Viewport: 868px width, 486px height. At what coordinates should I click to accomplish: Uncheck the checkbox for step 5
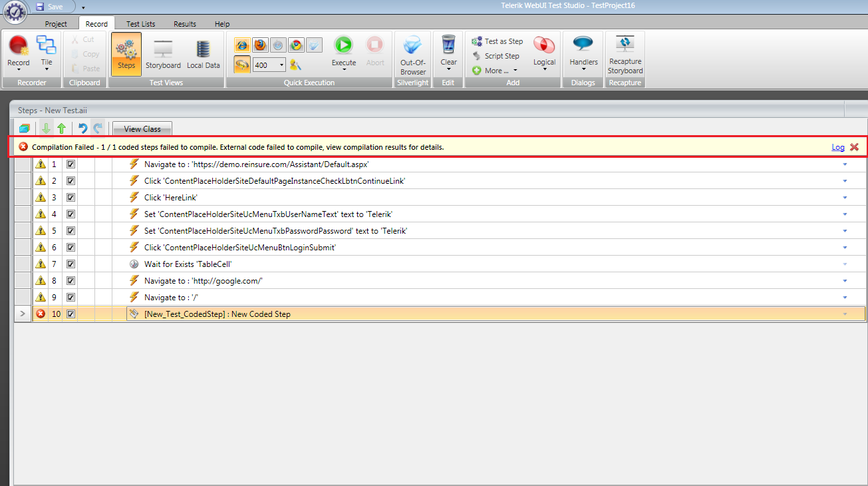[71, 230]
